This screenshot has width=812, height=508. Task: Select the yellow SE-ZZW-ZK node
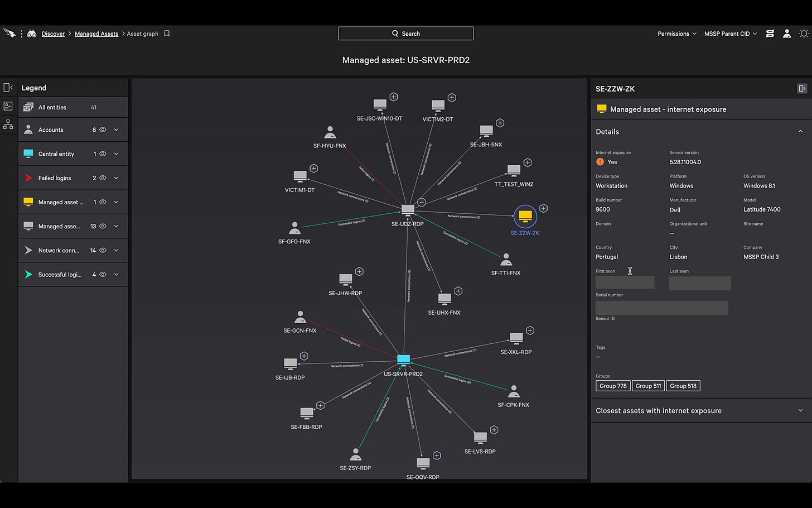[x=525, y=216]
